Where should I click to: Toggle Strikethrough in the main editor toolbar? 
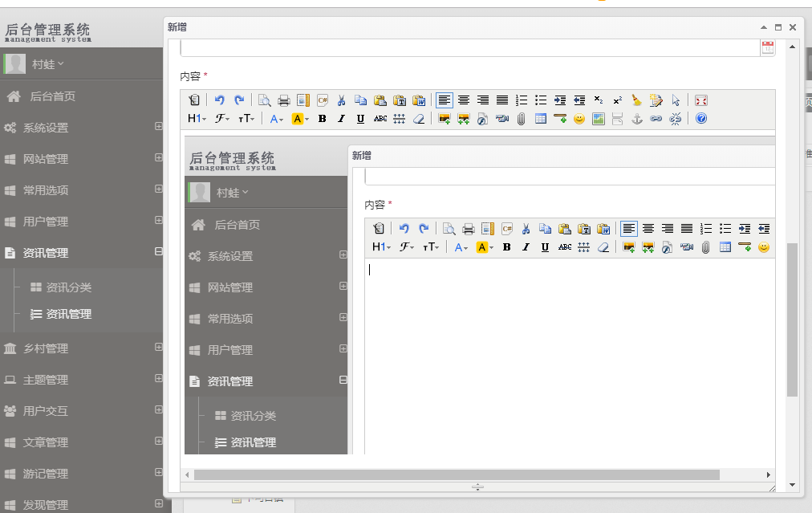380,119
